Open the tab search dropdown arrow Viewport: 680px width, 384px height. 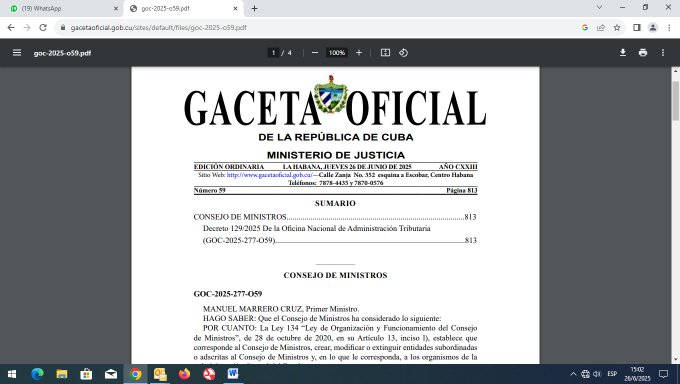click(x=599, y=7)
